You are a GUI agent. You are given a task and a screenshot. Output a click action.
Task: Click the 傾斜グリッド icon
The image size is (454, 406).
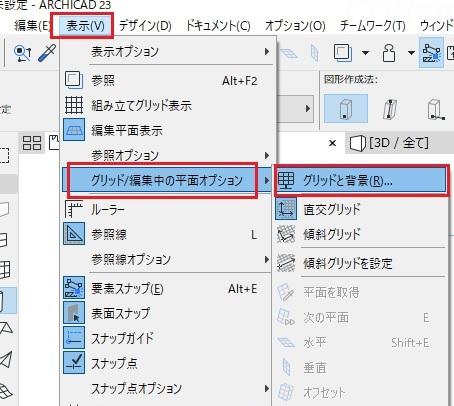pos(286,234)
